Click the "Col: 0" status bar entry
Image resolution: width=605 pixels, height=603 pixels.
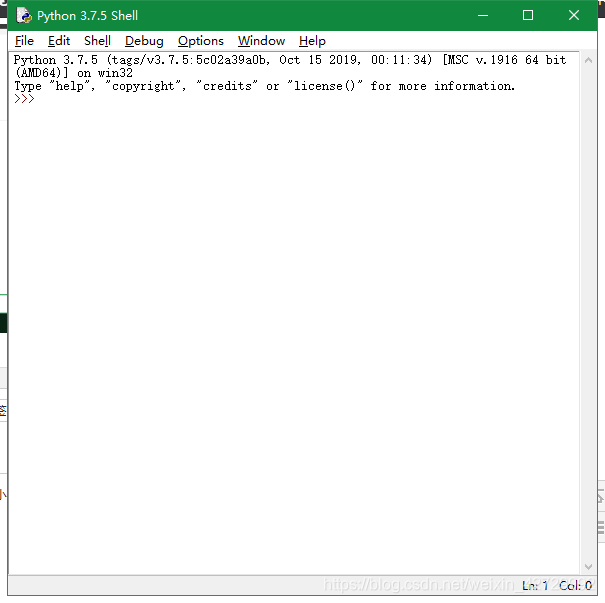tap(576, 586)
